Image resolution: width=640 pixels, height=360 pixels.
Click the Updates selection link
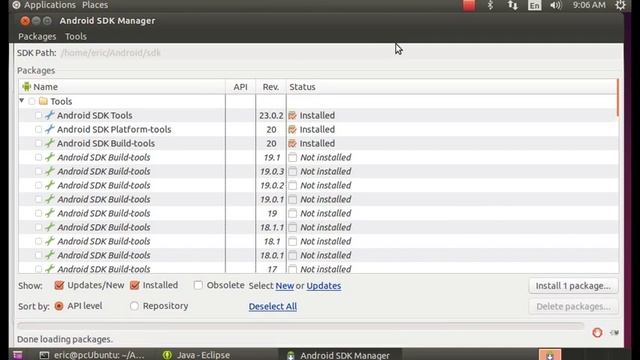[324, 286]
